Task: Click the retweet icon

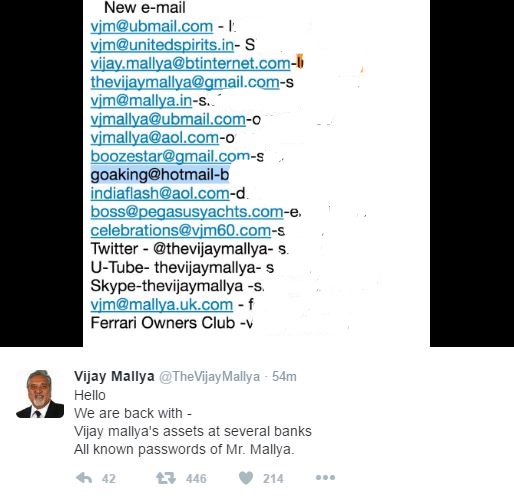Action: pos(166,478)
